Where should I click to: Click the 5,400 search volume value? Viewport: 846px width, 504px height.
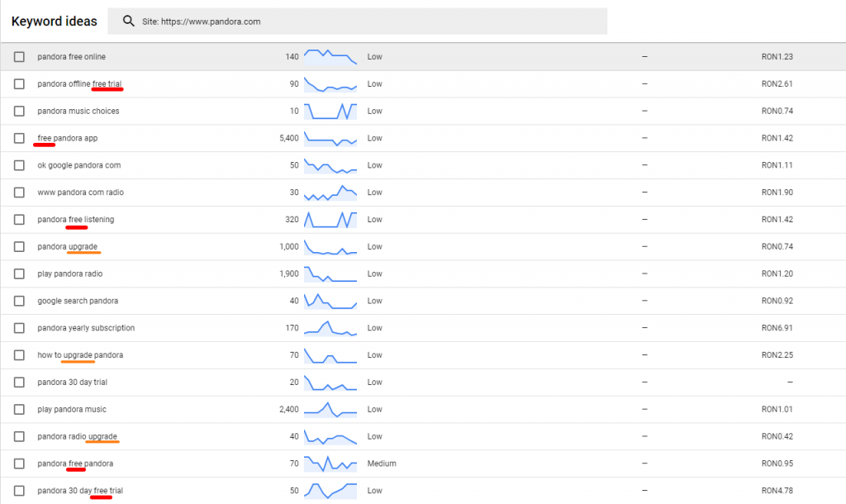point(288,138)
